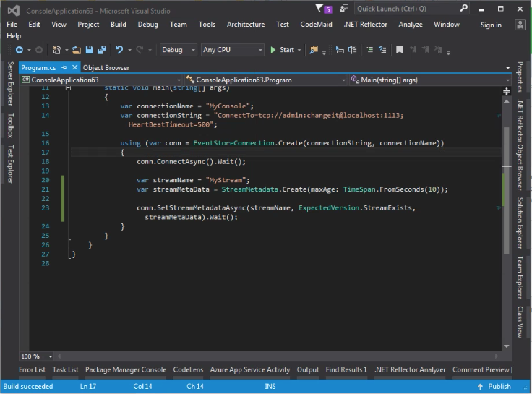
Task: Open the Analyze menu
Action: tap(410, 25)
